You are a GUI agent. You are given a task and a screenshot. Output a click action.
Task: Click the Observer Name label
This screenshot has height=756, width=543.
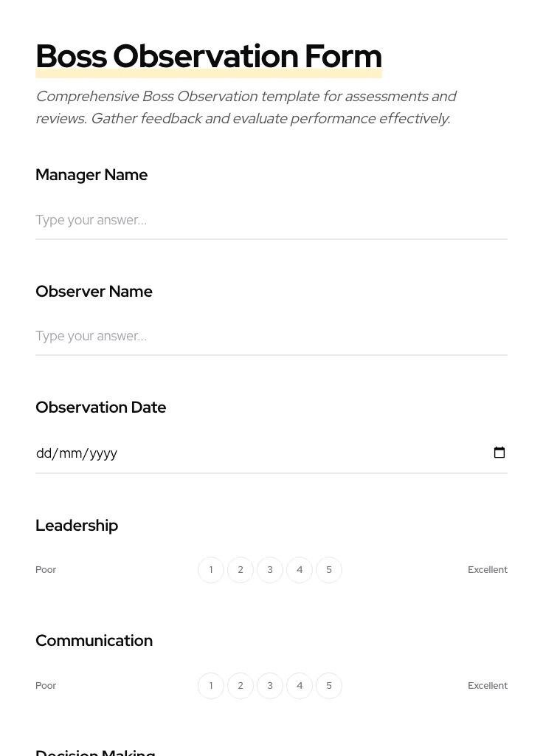tap(94, 292)
